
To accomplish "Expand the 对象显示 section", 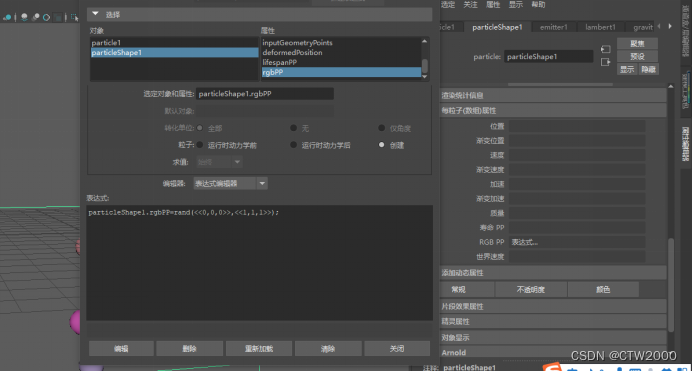I will [553, 338].
